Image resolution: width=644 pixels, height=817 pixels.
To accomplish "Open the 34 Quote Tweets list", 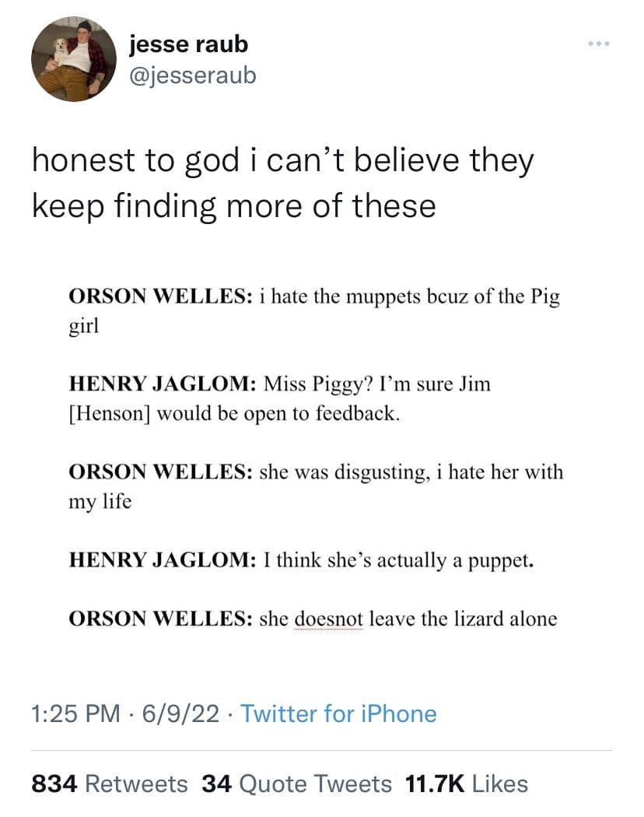I will (296, 784).
